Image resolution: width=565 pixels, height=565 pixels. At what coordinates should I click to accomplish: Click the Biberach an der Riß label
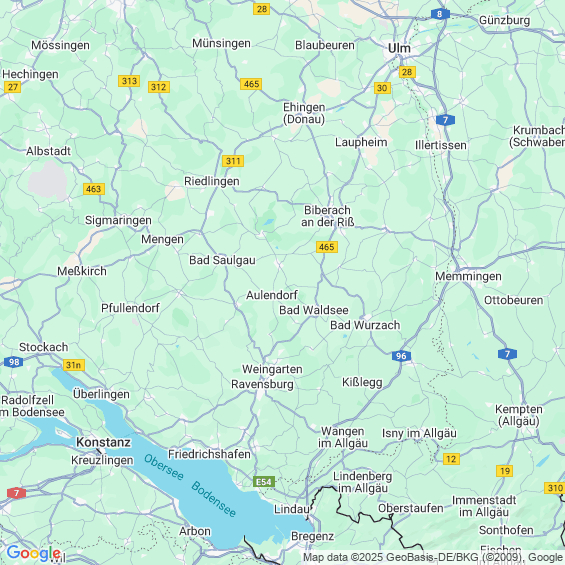click(328, 216)
